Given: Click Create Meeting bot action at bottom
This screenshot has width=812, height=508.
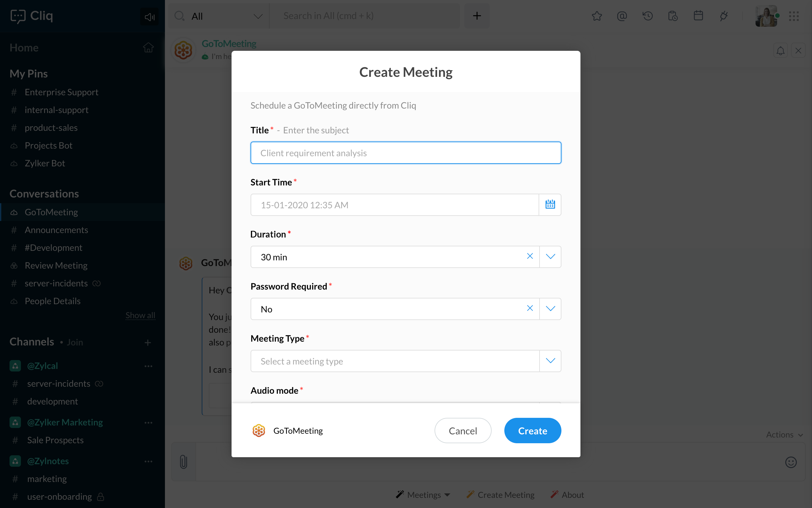Looking at the screenshot, I should [501, 495].
